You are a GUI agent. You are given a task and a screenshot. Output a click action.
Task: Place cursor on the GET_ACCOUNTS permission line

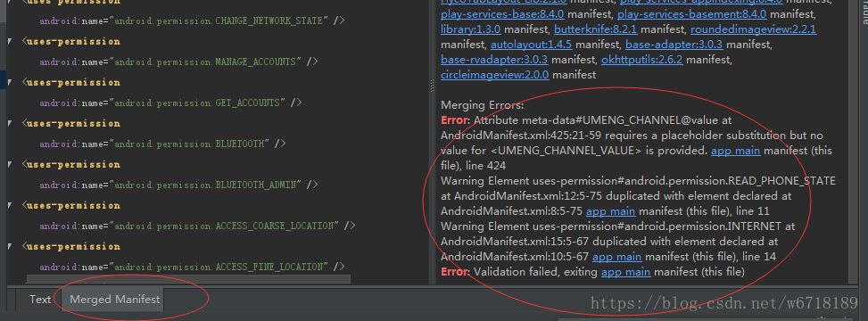[170, 103]
